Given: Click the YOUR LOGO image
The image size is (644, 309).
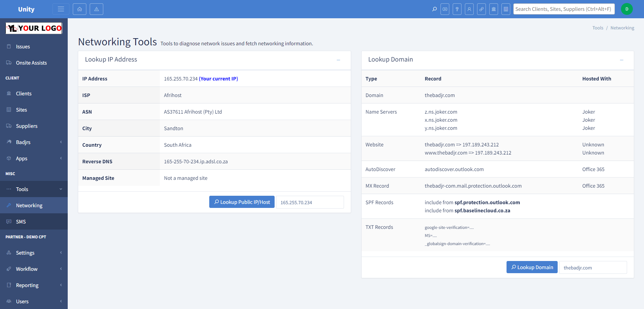Looking at the screenshot, I should coord(34,28).
